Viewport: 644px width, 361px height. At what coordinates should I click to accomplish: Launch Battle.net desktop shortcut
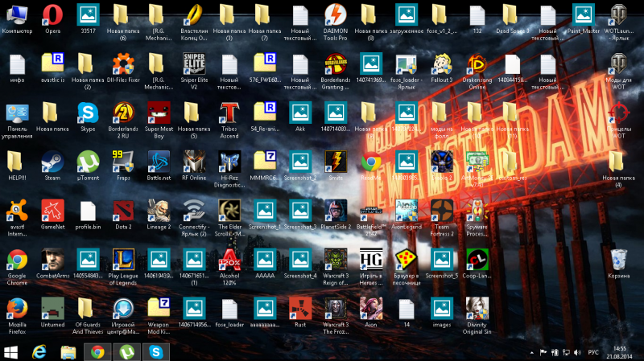pyautogui.click(x=159, y=162)
